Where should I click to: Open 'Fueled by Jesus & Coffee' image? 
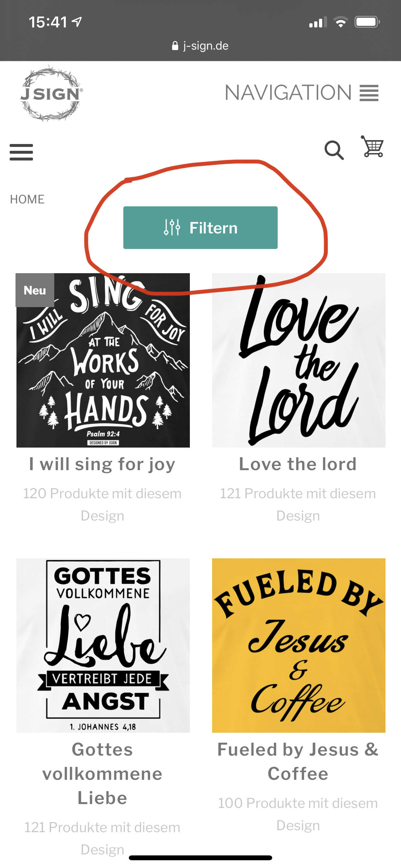pos(299,645)
